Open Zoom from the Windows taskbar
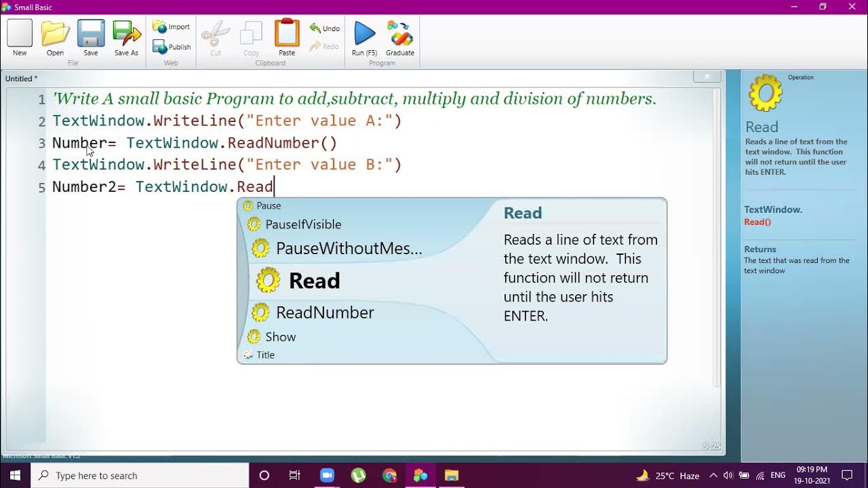868x488 pixels. (x=327, y=475)
